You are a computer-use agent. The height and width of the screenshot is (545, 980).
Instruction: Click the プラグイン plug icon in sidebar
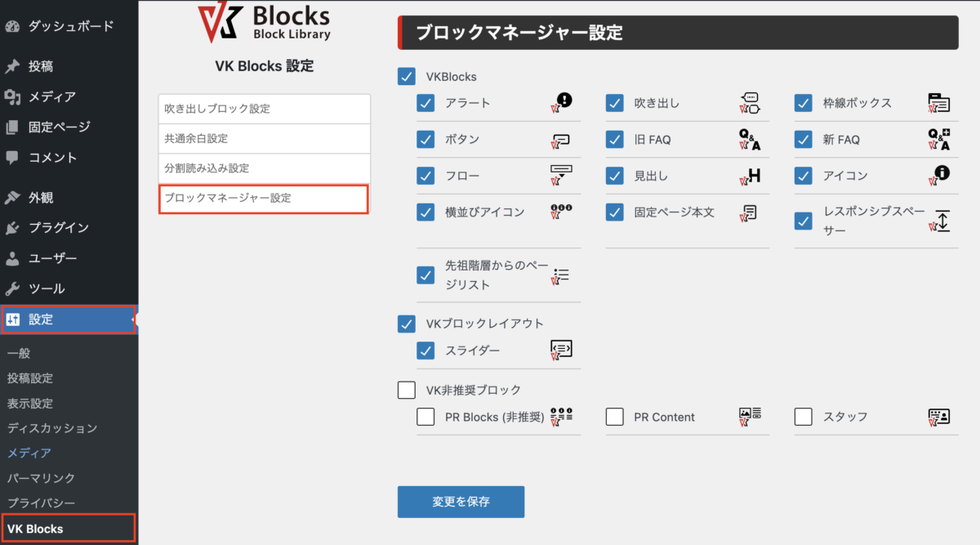(x=14, y=227)
